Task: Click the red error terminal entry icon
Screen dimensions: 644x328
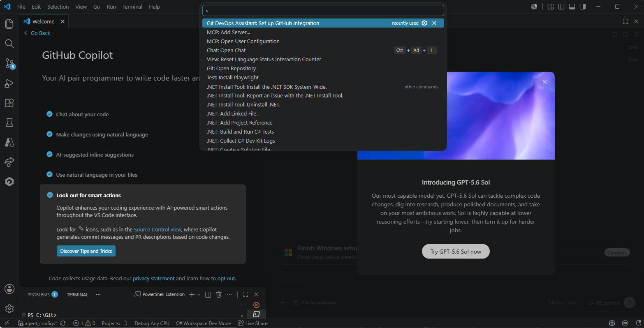Action: tap(256, 305)
